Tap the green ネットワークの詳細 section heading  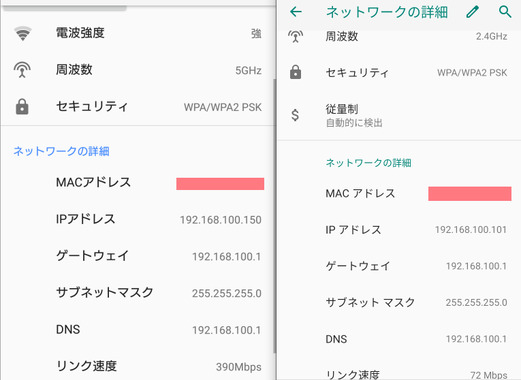point(368,163)
